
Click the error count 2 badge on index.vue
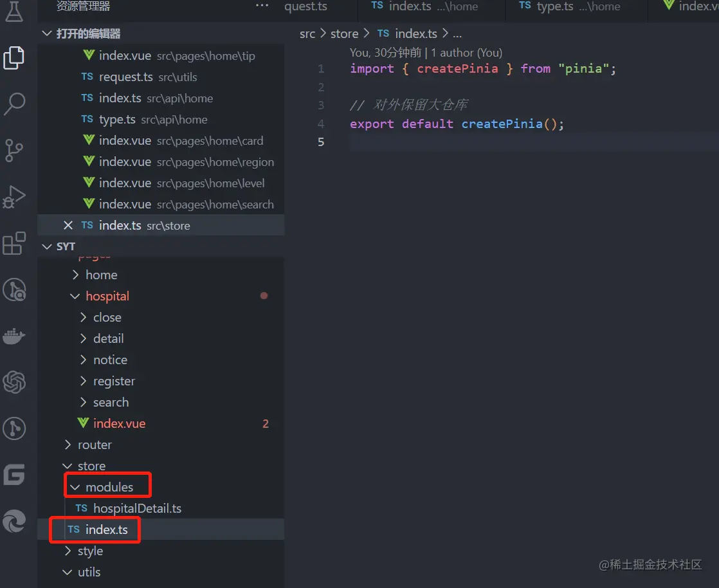(x=266, y=423)
